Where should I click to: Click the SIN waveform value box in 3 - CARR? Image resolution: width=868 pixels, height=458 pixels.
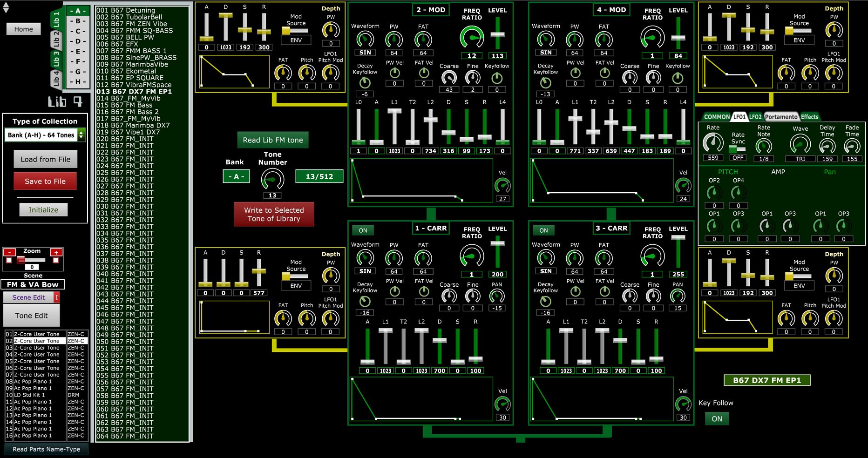click(546, 271)
